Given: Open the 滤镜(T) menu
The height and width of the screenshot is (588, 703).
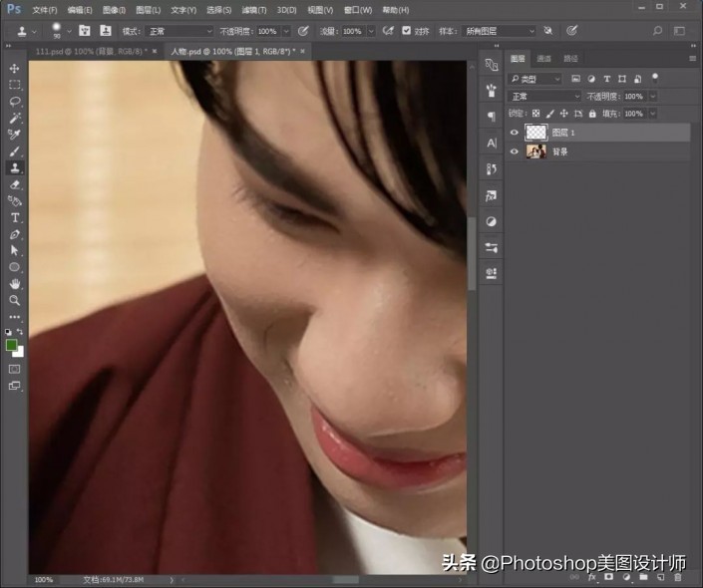Looking at the screenshot, I should point(255,10).
